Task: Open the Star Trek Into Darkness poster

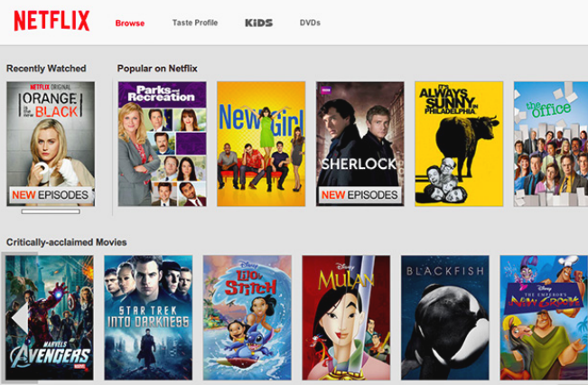Action: (148, 318)
